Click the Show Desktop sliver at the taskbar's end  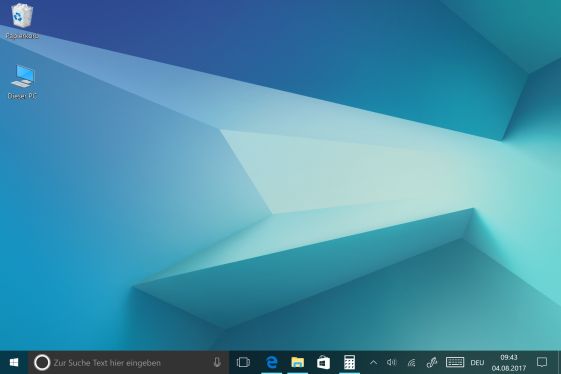point(559,363)
